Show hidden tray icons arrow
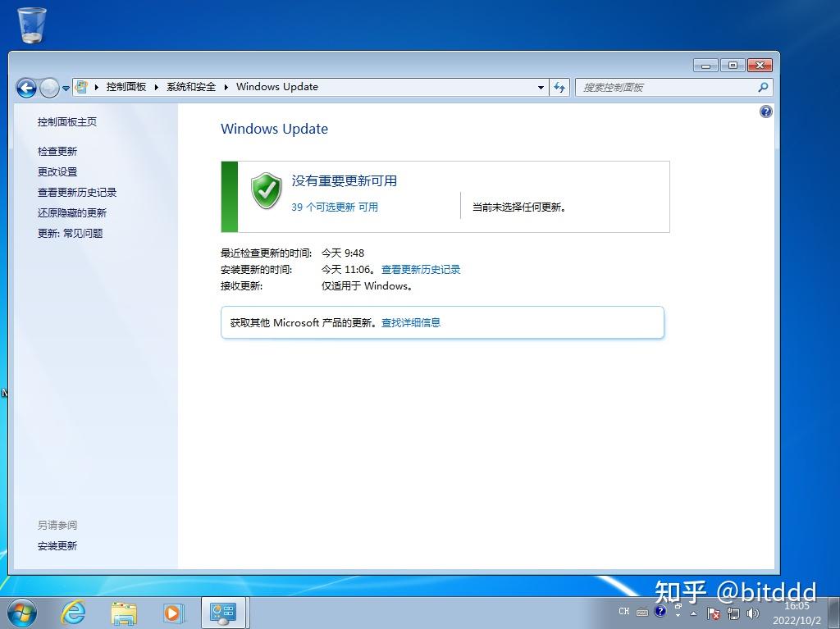840x629 pixels. [694, 613]
